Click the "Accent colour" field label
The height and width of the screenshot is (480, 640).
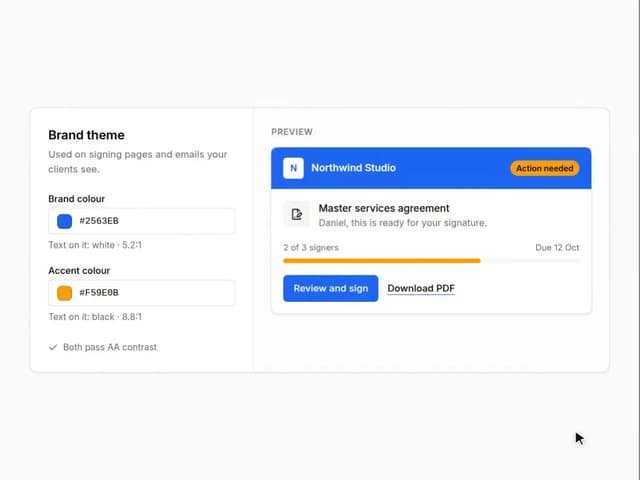pyautogui.click(x=79, y=271)
